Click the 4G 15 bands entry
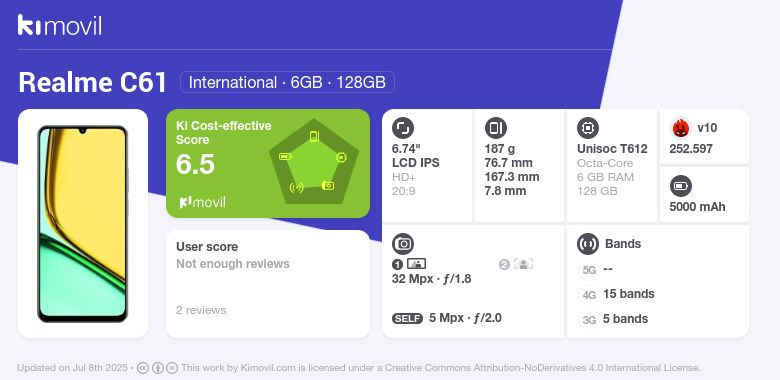The width and height of the screenshot is (780, 380). pos(618,294)
